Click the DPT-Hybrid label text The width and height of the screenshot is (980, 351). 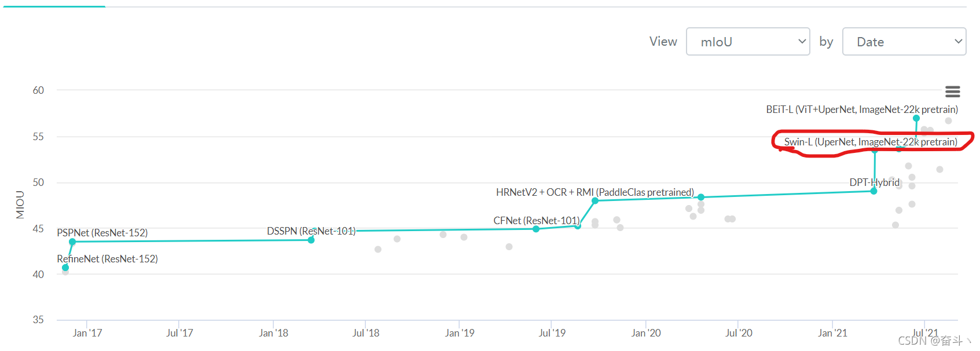[875, 182]
